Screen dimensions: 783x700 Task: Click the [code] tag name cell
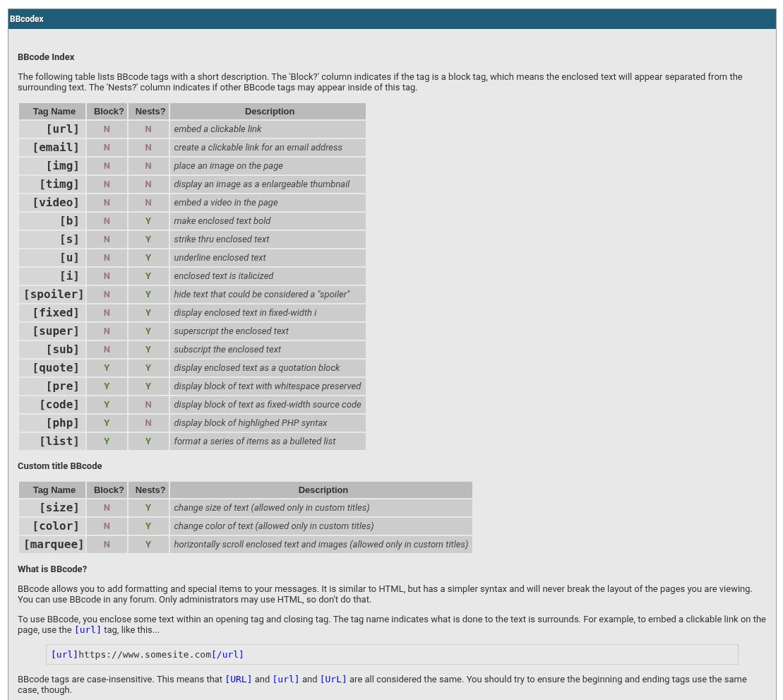pos(52,405)
